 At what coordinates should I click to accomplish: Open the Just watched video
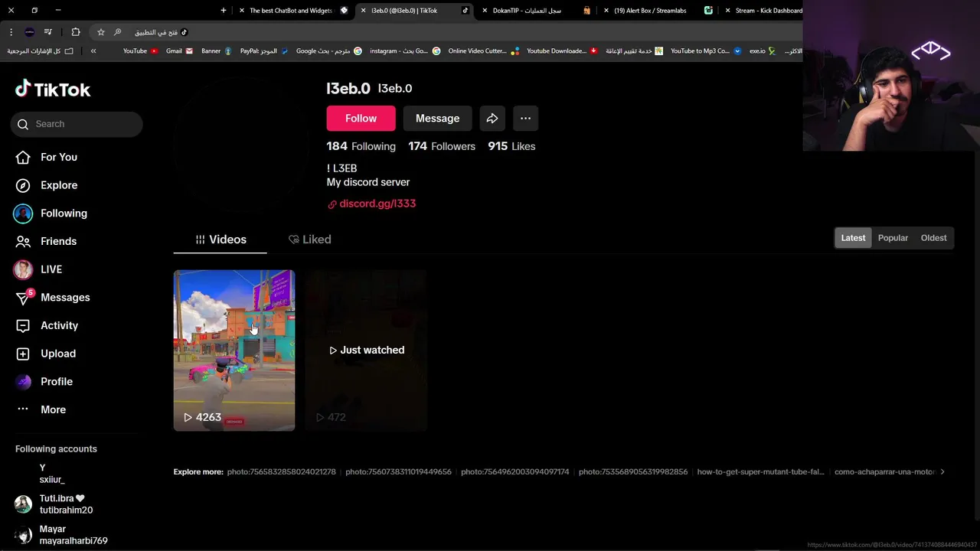pyautogui.click(x=366, y=350)
